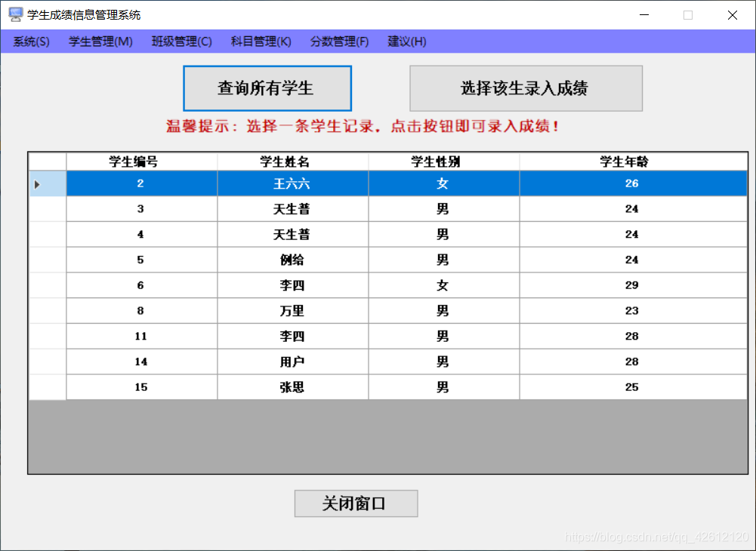
Task: Click the application icon in title bar
Action: (15, 14)
